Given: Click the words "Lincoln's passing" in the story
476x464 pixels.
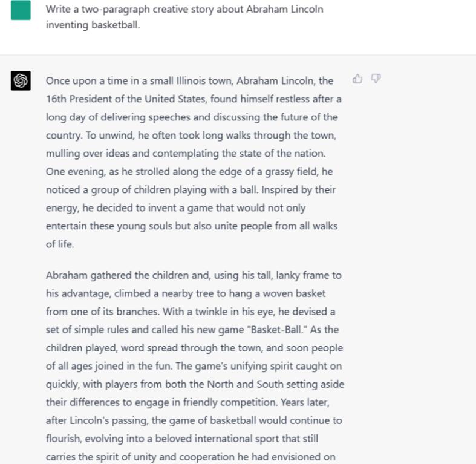Looking at the screenshot, I should click(x=110, y=420).
